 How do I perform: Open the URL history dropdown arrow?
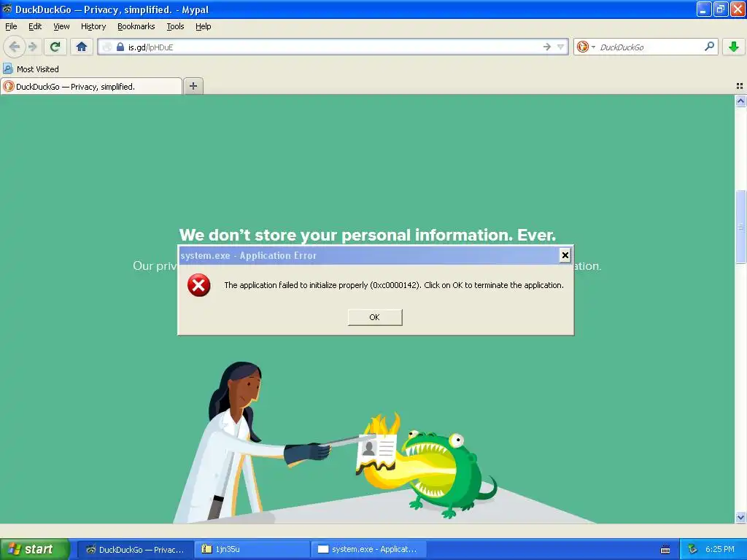560,47
